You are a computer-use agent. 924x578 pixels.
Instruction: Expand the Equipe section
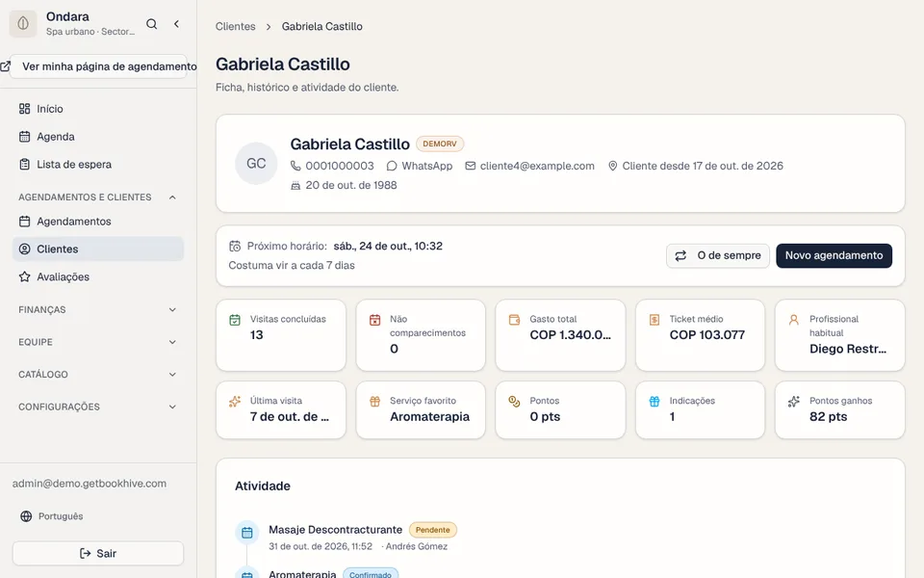[x=98, y=342]
